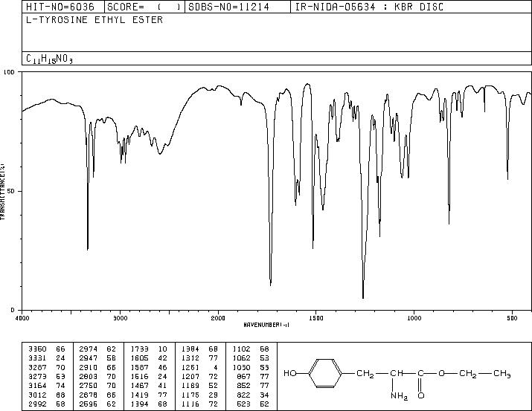532x411 pixels.
Task: Select peak table entry 1102
Action: (242, 349)
